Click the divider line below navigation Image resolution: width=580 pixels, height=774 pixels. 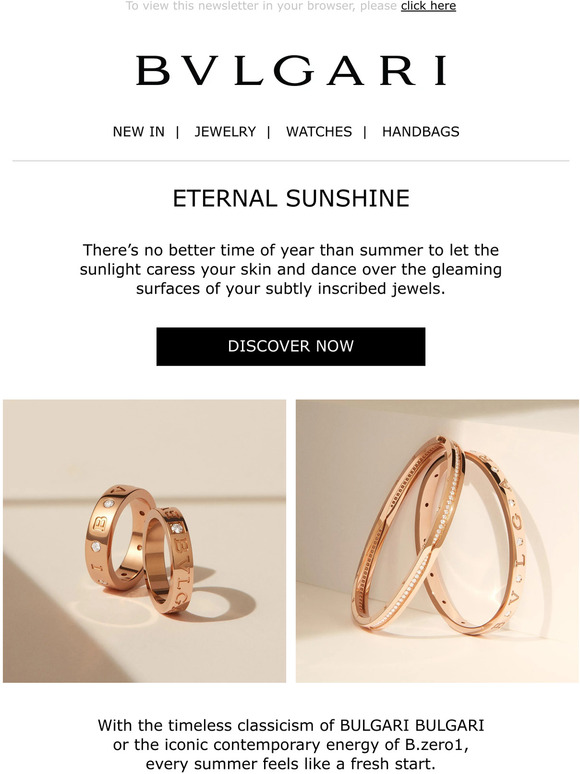[x=291, y=160]
